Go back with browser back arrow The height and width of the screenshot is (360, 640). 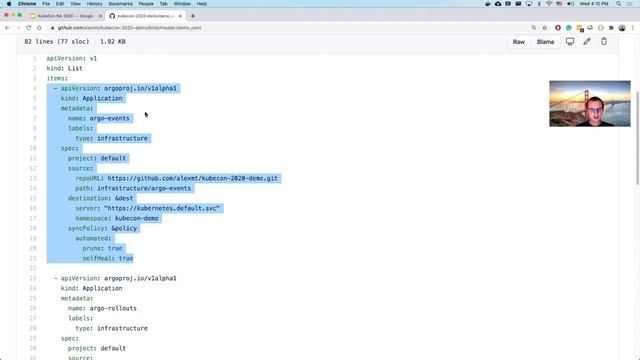coord(7,28)
